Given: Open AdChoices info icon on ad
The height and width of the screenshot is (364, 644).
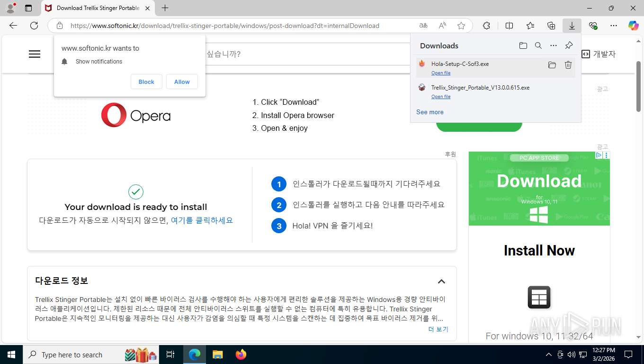Looking at the screenshot, I should [599, 155].
